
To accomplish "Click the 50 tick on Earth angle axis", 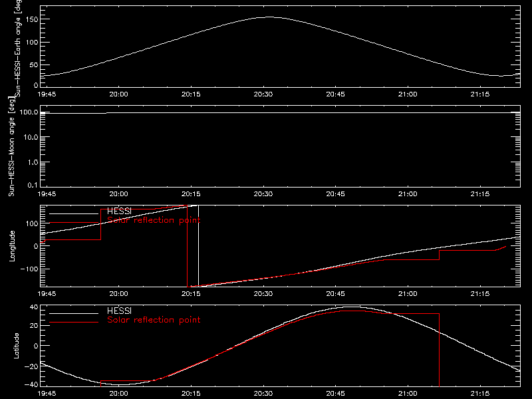I will tap(34, 65).
